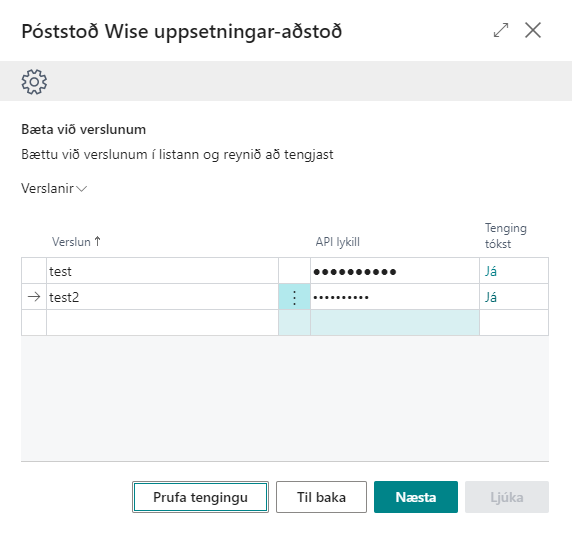This screenshot has width=572, height=533.
Task: Click the Tenging tókst column header
Action: click(506, 236)
